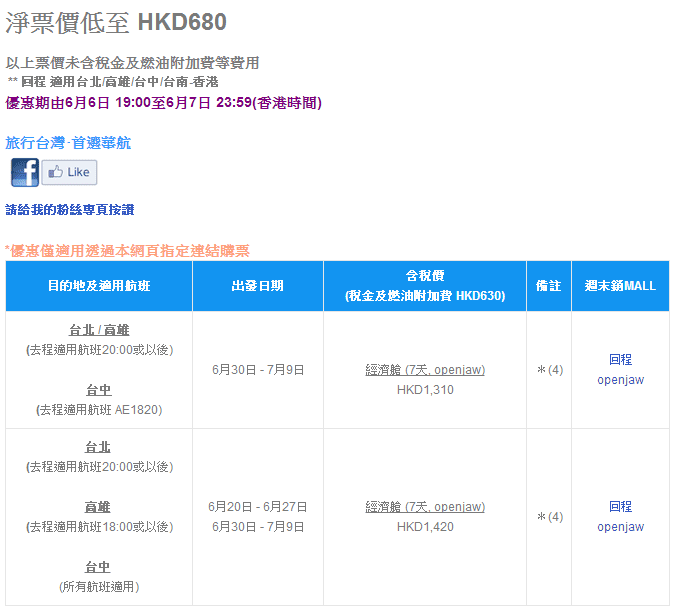Click the 淨票價低至 HKD680 heading
676x608 pixels.
pos(116,22)
